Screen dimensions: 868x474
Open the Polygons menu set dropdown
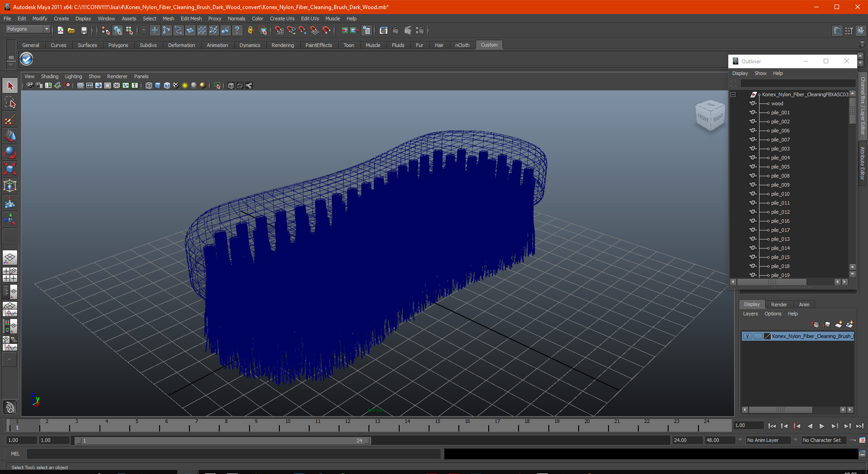pos(46,29)
